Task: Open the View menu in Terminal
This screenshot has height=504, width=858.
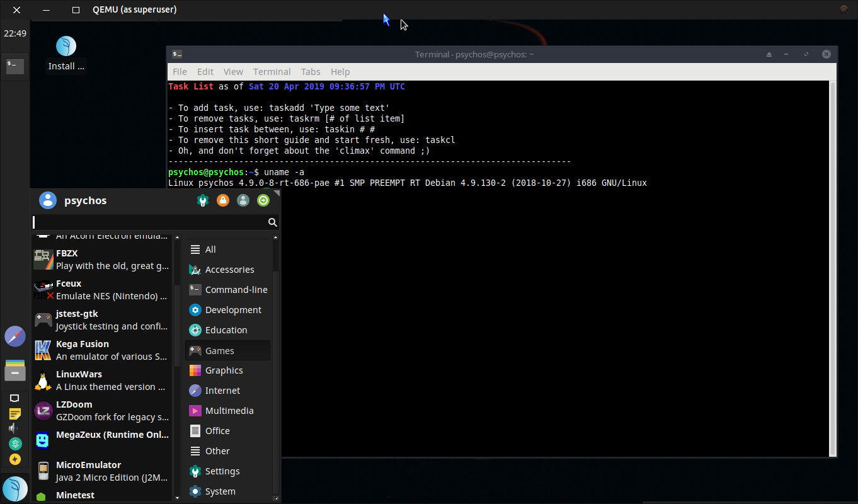Action: (x=233, y=72)
